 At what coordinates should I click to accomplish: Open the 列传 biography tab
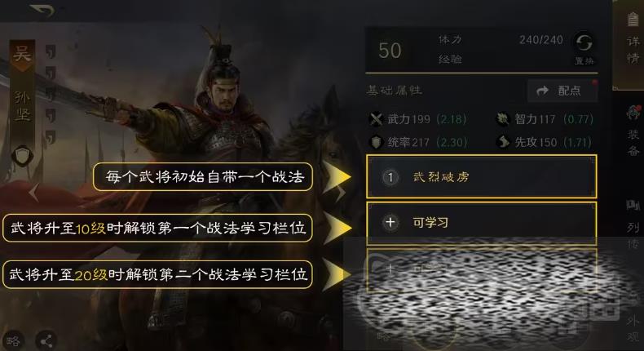tap(633, 224)
